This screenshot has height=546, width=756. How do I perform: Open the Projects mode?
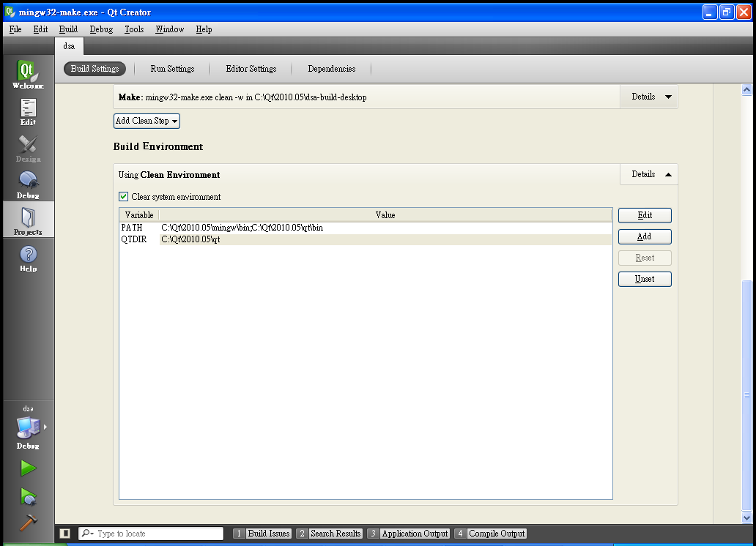(28, 221)
